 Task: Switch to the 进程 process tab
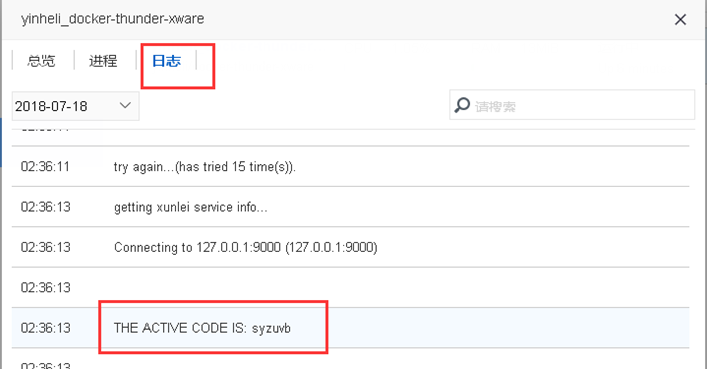pyautogui.click(x=103, y=60)
